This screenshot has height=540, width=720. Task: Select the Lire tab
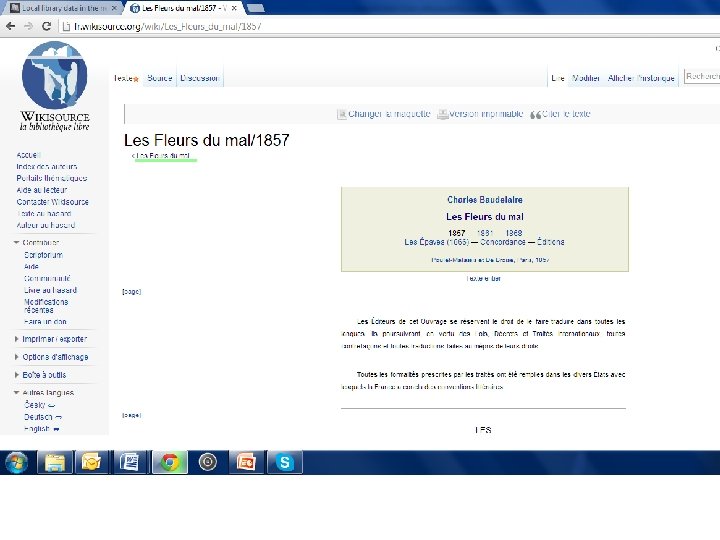point(558,78)
